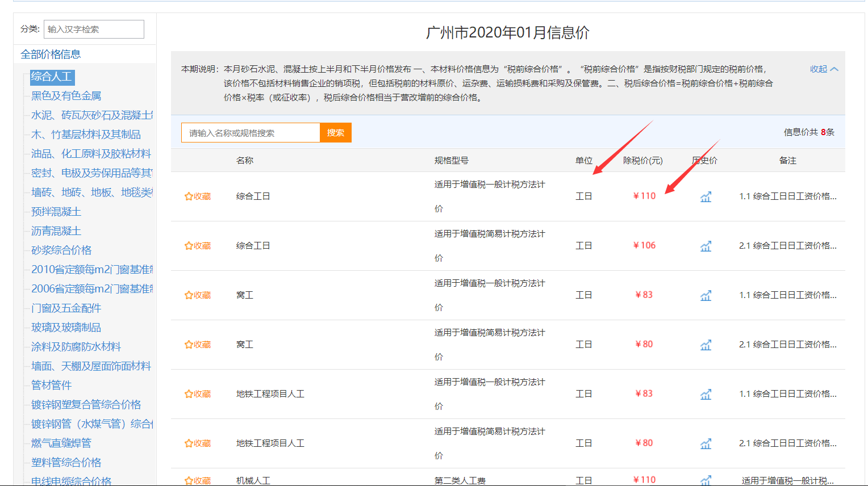Click remark 1.1 in ¥110 综合工日 row

(788, 196)
